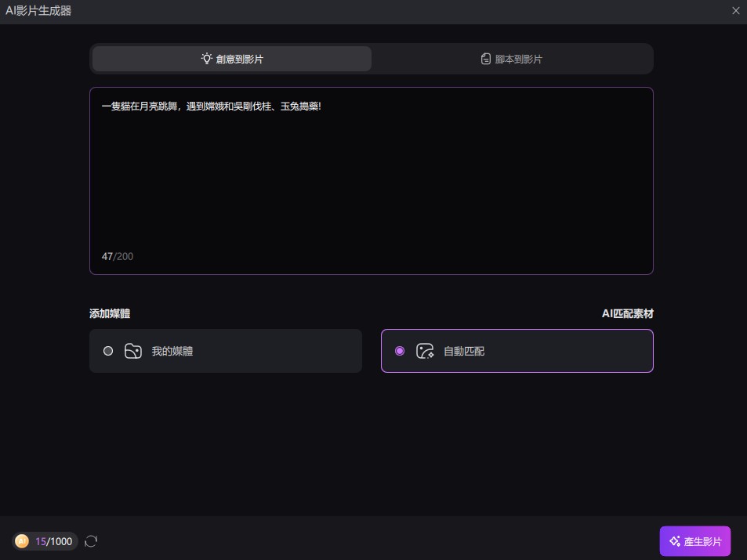Click inside the idea prompt text box

(x=371, y=180)
